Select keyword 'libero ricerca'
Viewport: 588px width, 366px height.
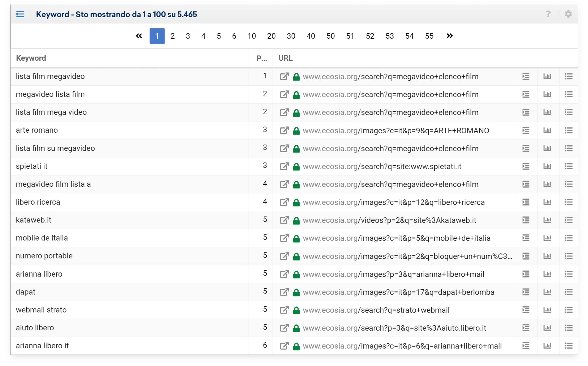38,202
